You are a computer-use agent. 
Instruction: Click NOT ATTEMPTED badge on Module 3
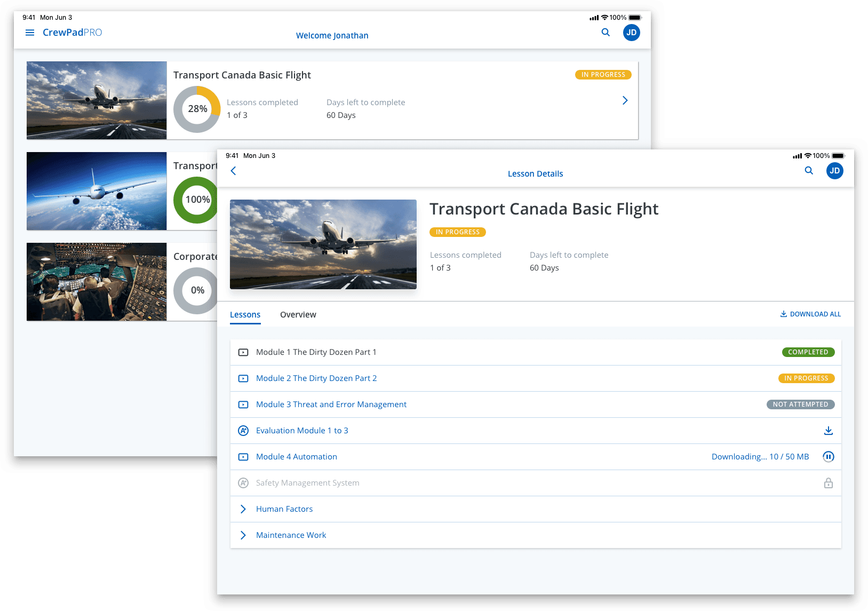[800, 404]
